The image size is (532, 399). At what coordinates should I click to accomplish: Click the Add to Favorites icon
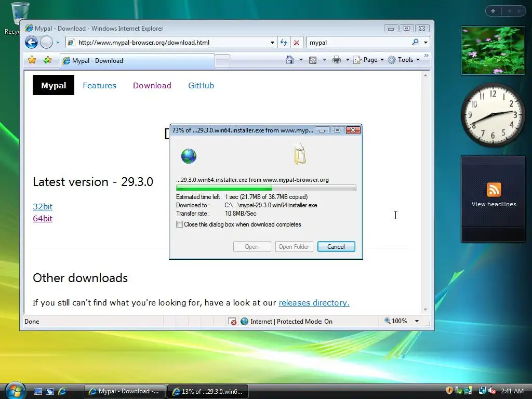point(47,60)
